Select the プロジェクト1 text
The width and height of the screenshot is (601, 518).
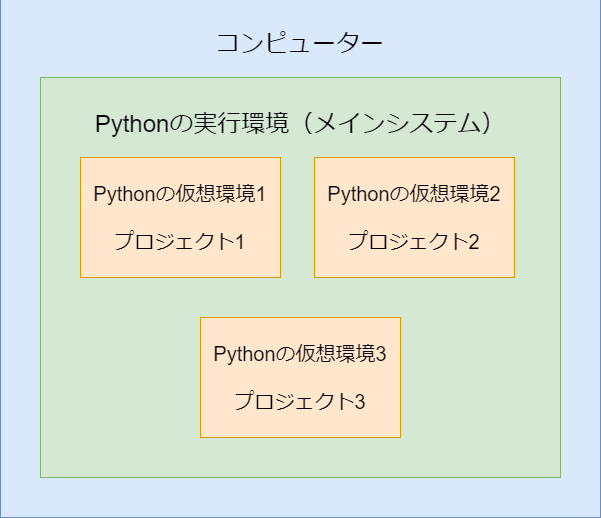pos(180,241)
